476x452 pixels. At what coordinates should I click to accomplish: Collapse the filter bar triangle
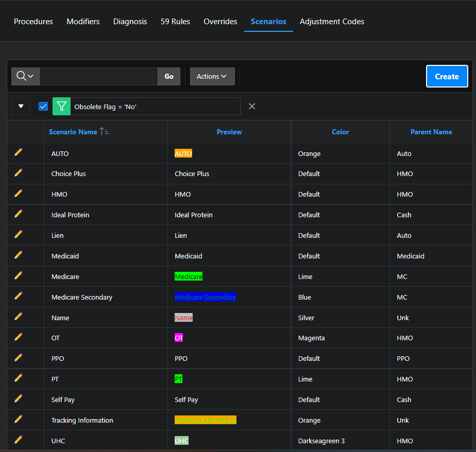click(x=21, y=106)
